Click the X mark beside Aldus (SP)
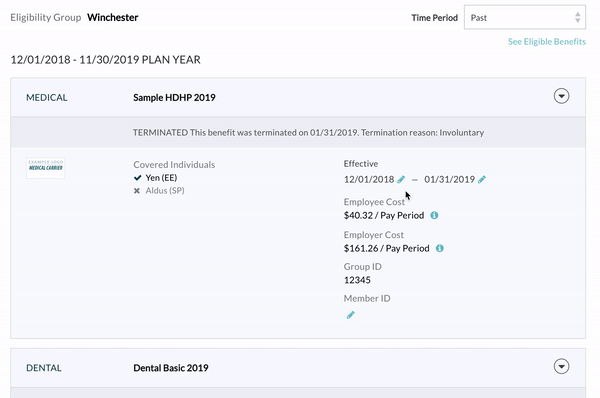This screenshot has height=398, width=600. [x=137, y=191]
